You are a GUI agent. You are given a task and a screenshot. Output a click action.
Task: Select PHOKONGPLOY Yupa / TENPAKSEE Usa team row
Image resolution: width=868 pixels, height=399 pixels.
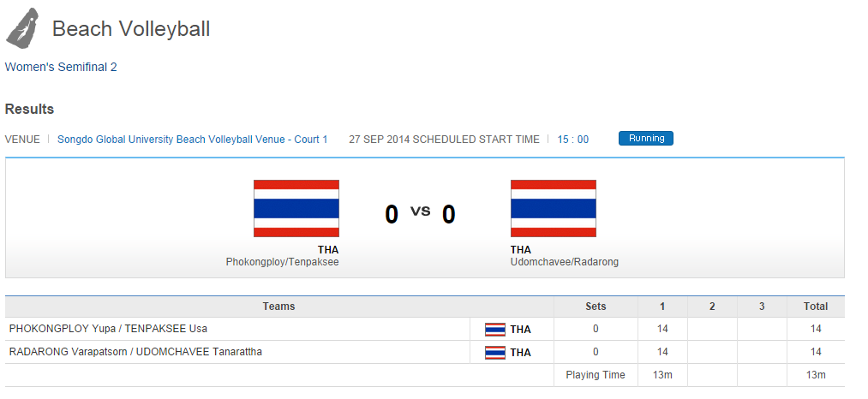pos(108,329)
